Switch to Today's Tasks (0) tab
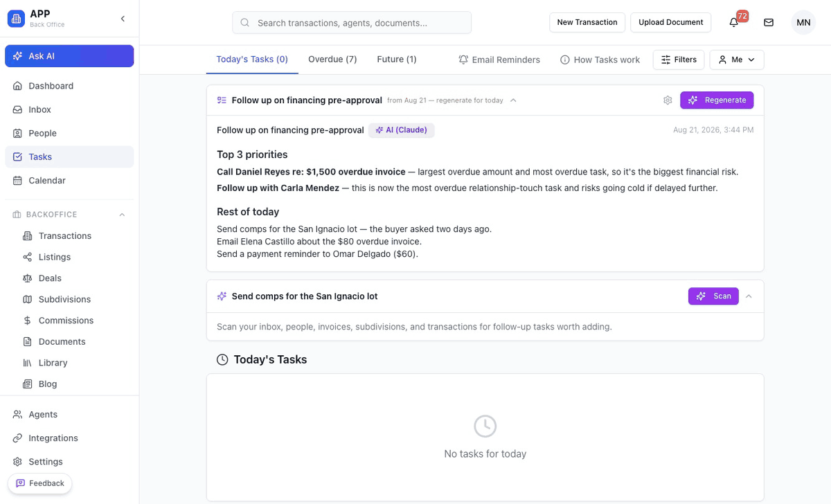Screen dimensions: 831x504 point(252,60)
